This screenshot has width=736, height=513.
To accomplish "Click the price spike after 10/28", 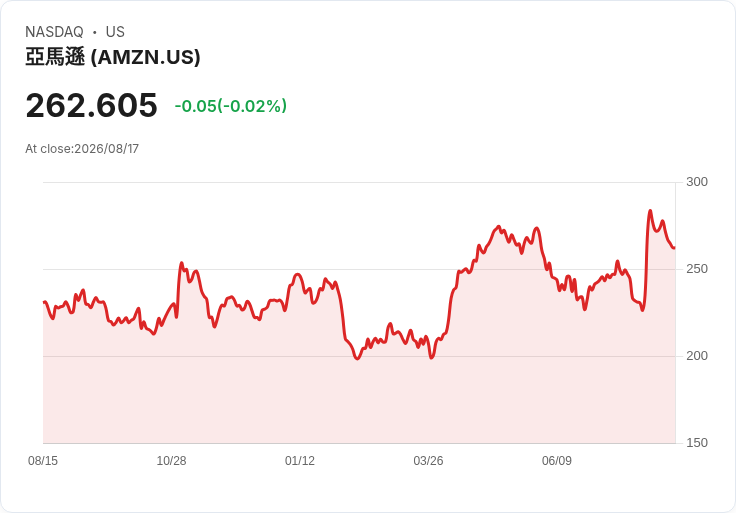I will point(182,263).
